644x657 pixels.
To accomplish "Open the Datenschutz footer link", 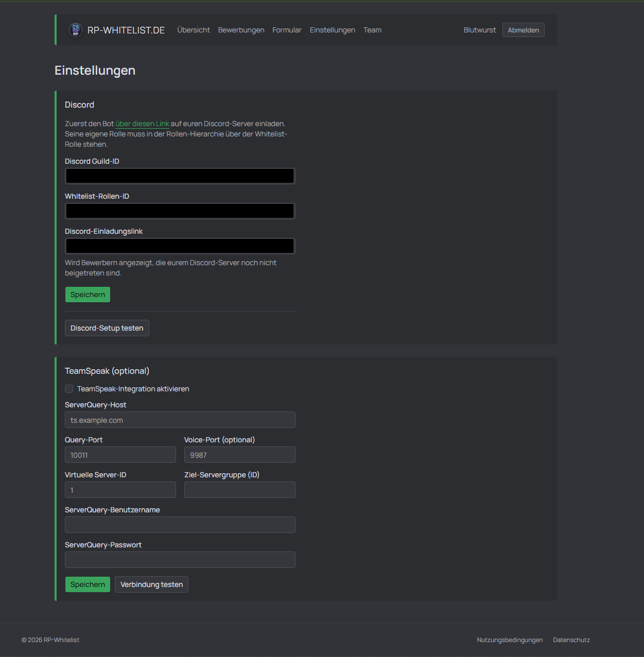I will click(571, 640).
